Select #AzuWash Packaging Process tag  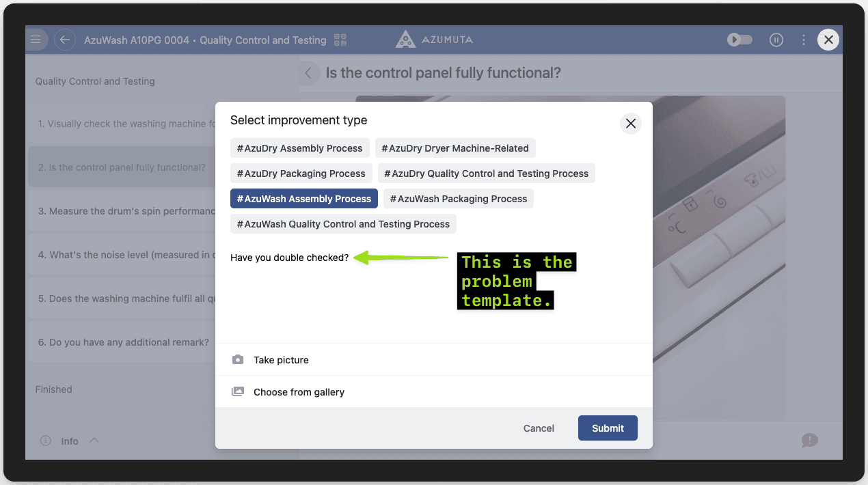(x=458, y=199)
